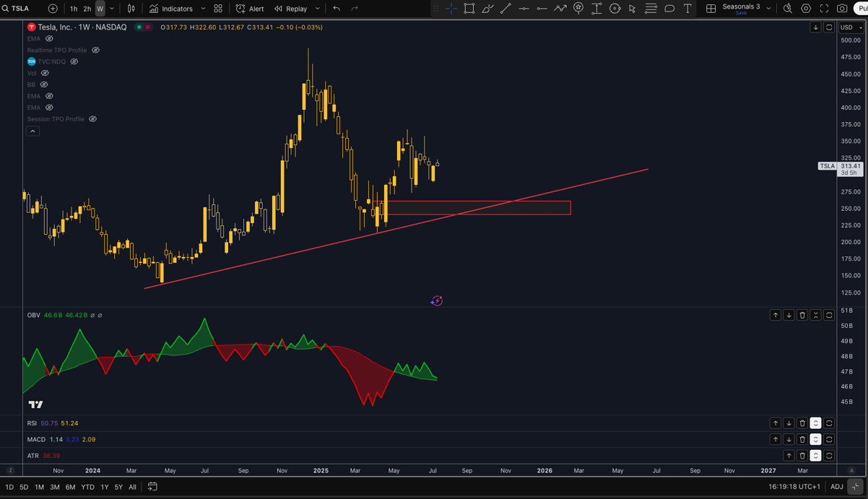Open the candlestick chart type menu

point(131,9)
